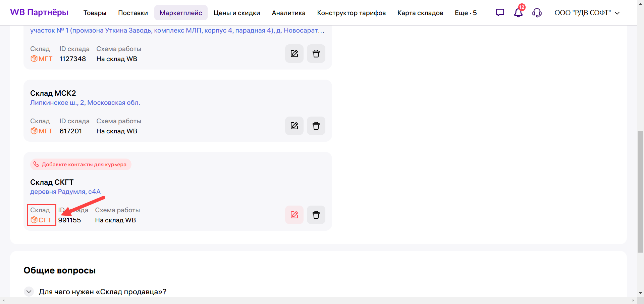Click the Склад СКГТ title
644x304 pixels.
[x=52, y=182]
